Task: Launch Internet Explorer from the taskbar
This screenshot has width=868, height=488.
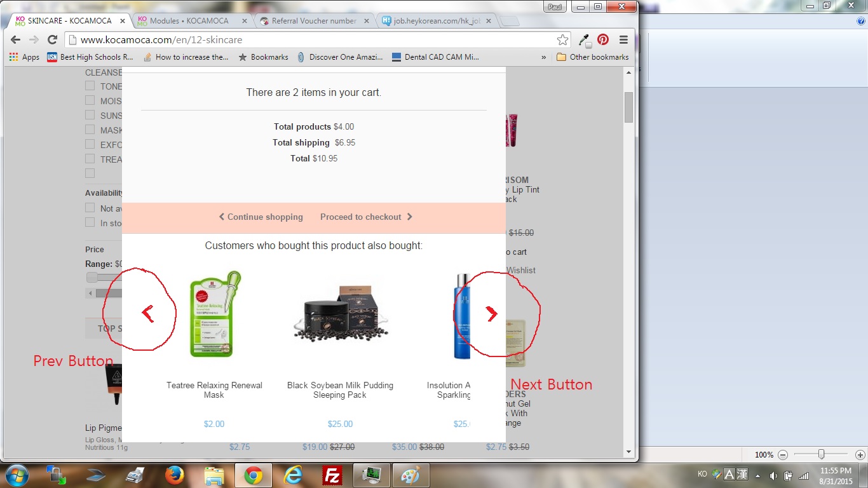Action: coord(293,475)
